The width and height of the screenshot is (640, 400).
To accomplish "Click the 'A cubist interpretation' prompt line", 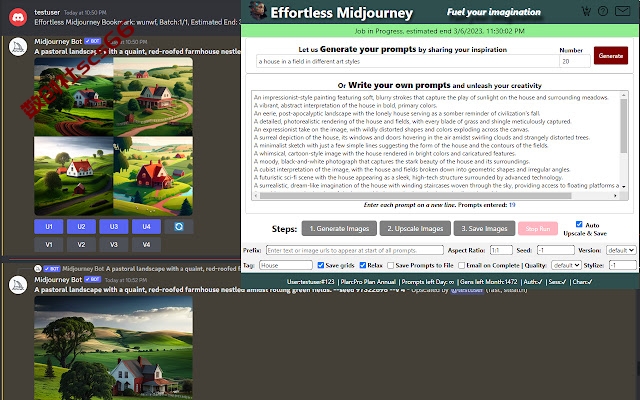I will [412, 169].
